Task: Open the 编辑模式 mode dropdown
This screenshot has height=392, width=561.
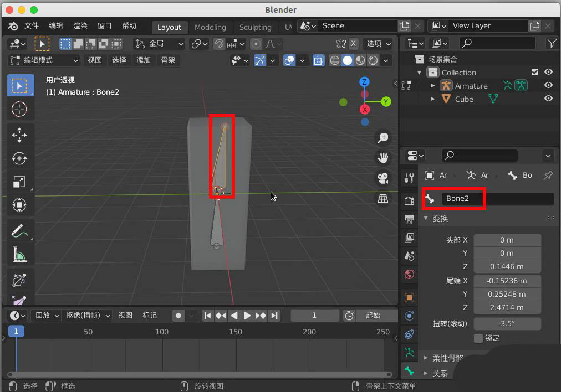Action: click(44, 60)
